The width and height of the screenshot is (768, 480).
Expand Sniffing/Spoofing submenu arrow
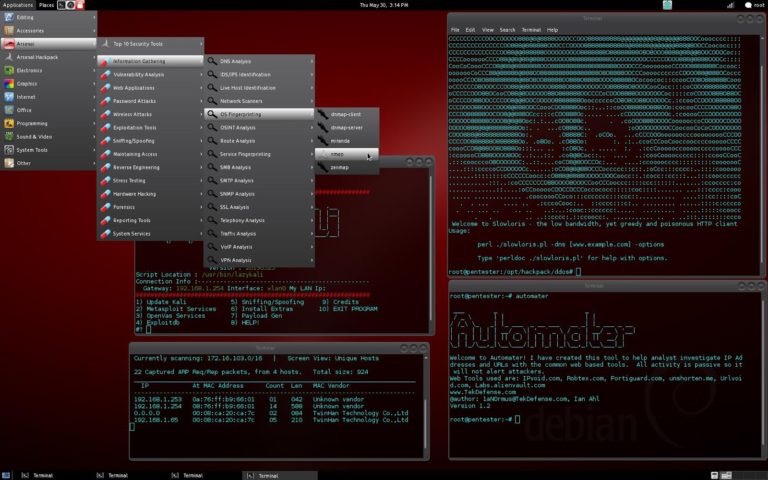201,141
